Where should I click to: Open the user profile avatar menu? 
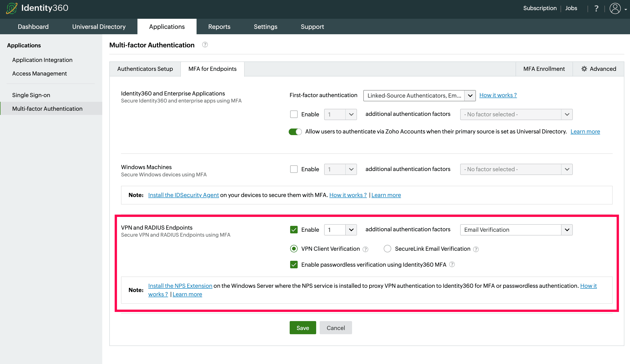[615, 8]
